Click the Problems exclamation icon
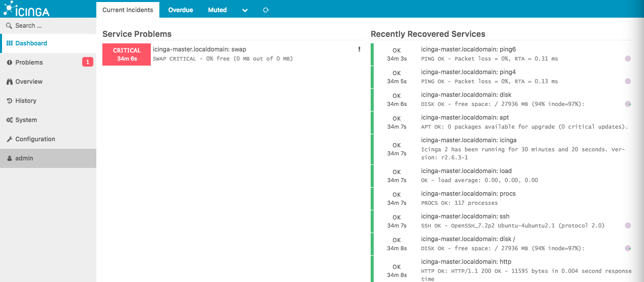The height and width of the screenshot is (282, 644). tap(10, 63)
